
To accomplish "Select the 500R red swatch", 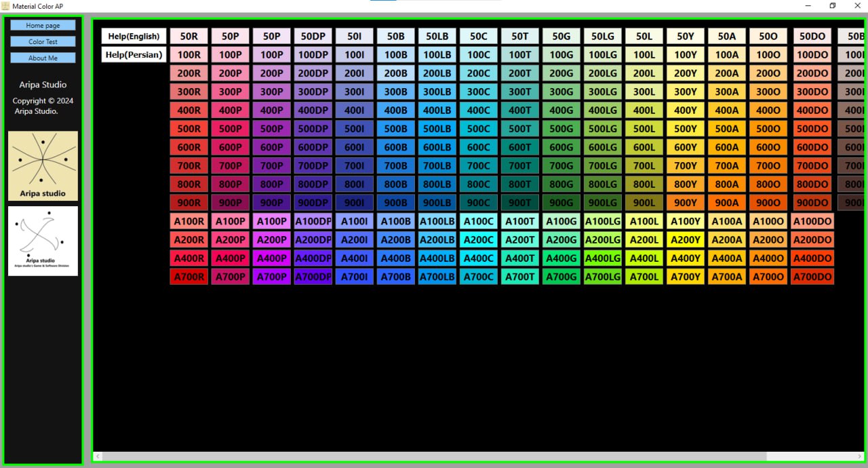I will [189, 128].
